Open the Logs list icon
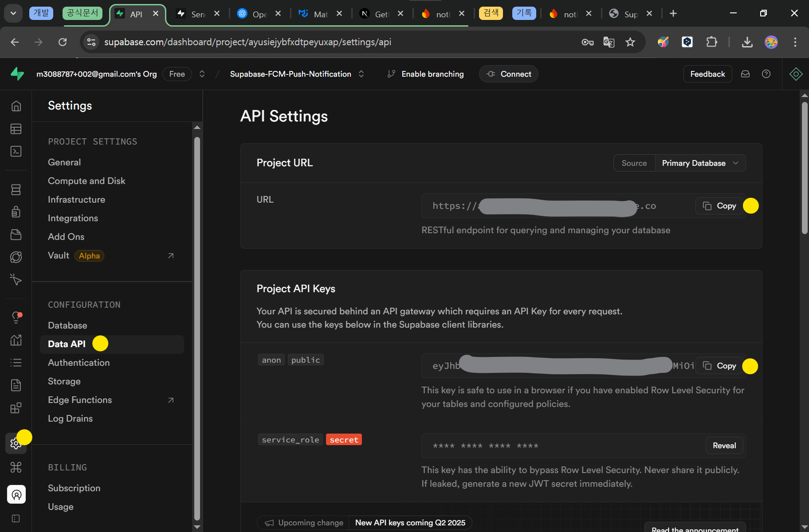Viewport: 809px width, 532px height. tap(16, 363)
